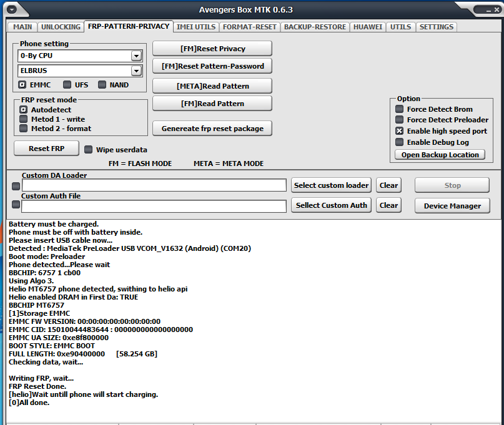This screenshot has height=425, width=504.
Task: Click the 'FRP Reset Done.' log line
Action: coord(37,386)
